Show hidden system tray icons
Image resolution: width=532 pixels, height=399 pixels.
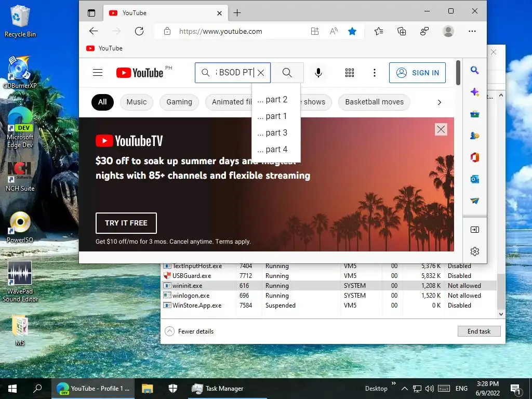click(x=404, y=389)
